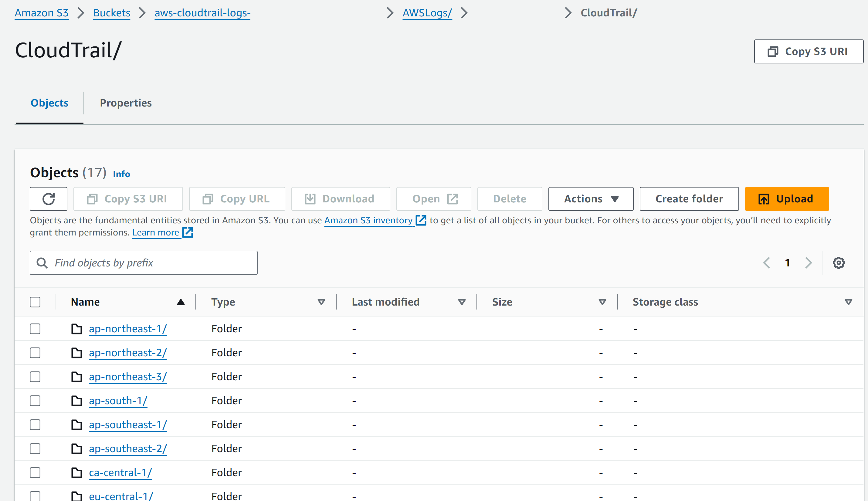Go to previous page of objects
The image size is (868, 501).
tap(767, 263)
